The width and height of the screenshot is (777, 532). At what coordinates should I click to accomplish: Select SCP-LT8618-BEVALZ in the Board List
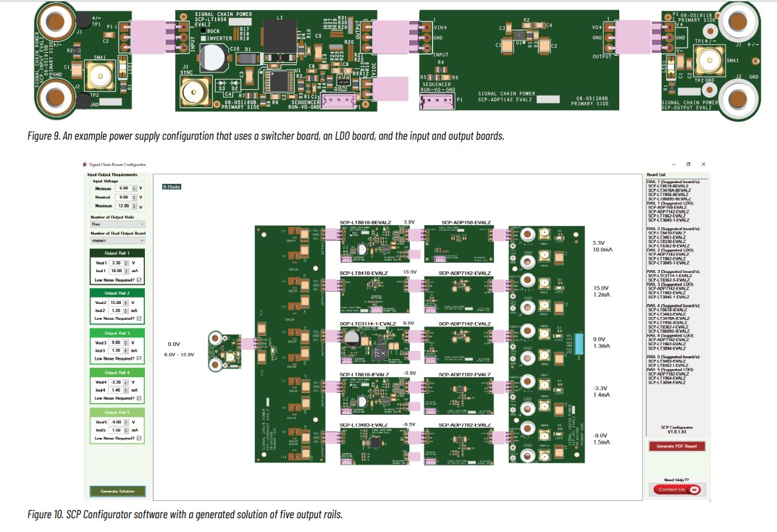pyautogui.click(x=668, y=186)
